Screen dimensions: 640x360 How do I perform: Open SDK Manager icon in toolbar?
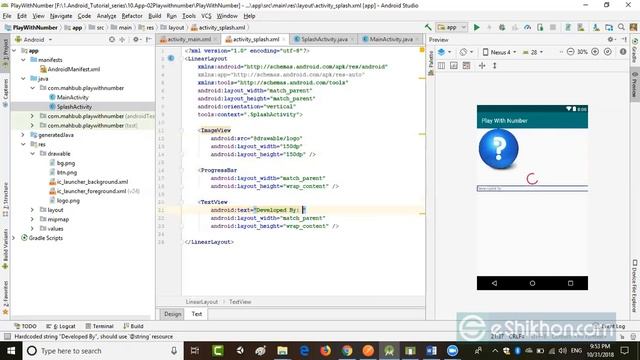click(x=596, y=27)
